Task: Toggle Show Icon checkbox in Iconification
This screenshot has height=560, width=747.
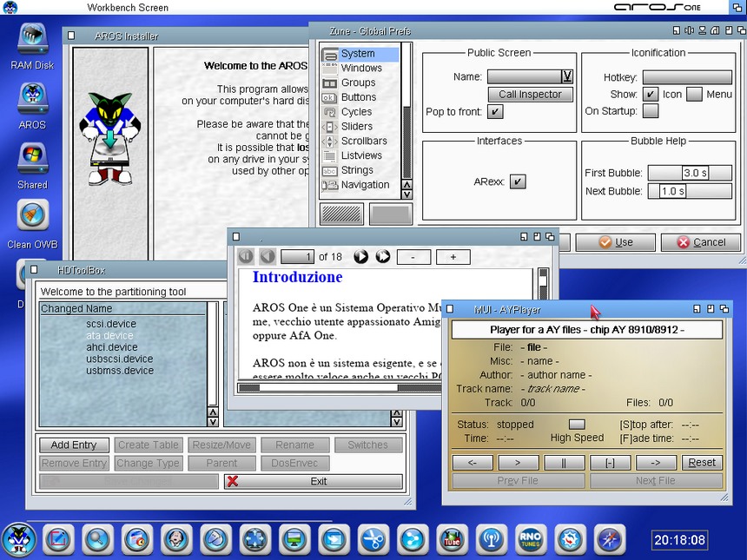Action: click(x=651, y=95)
